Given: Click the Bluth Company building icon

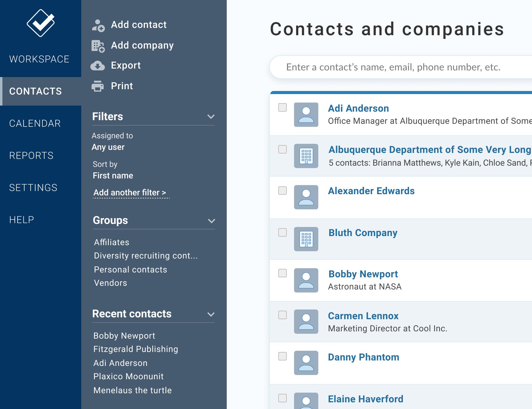Looking at the screenshot, I should pyautogui.click(x=306, y=239).
